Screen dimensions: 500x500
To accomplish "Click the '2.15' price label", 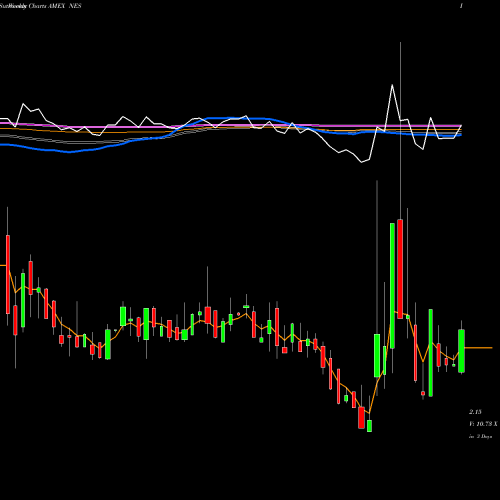I will click(x=475, y=412).
